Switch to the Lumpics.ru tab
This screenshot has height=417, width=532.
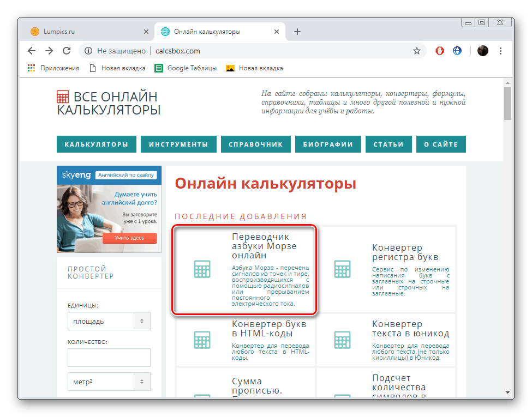87,32
